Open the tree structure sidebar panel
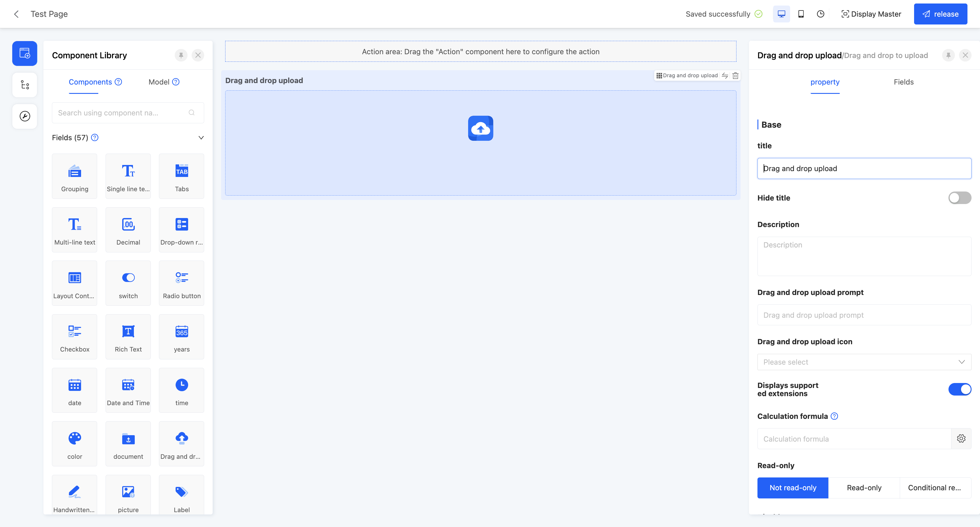980x527 pixels. coord(25,85)
